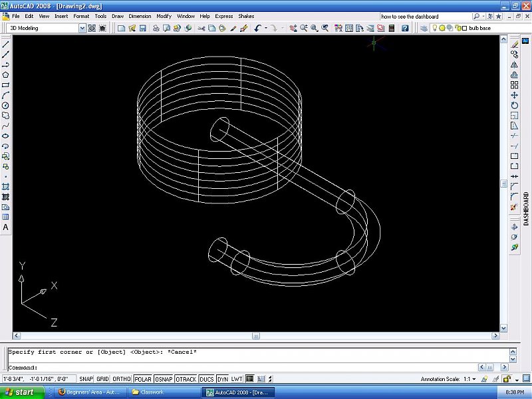Open the 3D Modeling workspace dropdown
The height and width of the screenshot is (399, 532).
pyautogui.click(x=82, y=28)
